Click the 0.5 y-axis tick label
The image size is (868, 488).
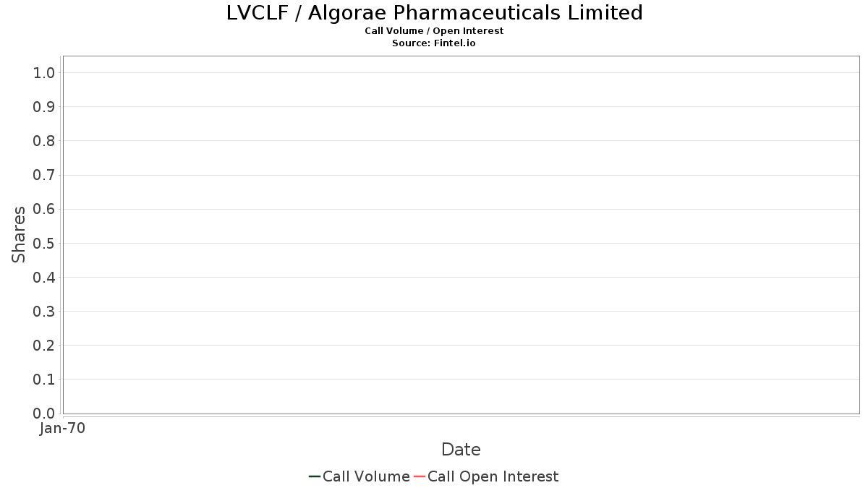(44, 243)
